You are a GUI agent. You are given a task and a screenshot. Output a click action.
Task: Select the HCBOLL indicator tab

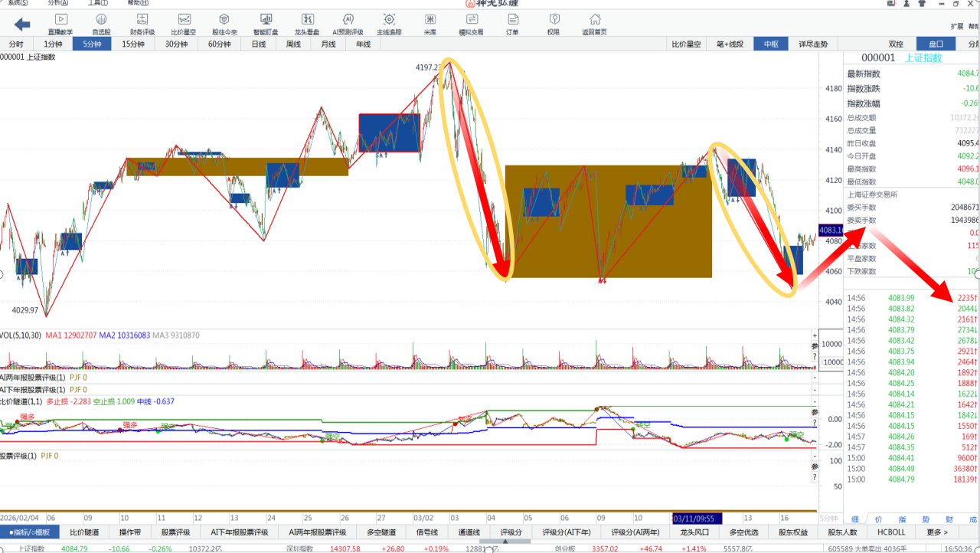(x=891, y=532)
